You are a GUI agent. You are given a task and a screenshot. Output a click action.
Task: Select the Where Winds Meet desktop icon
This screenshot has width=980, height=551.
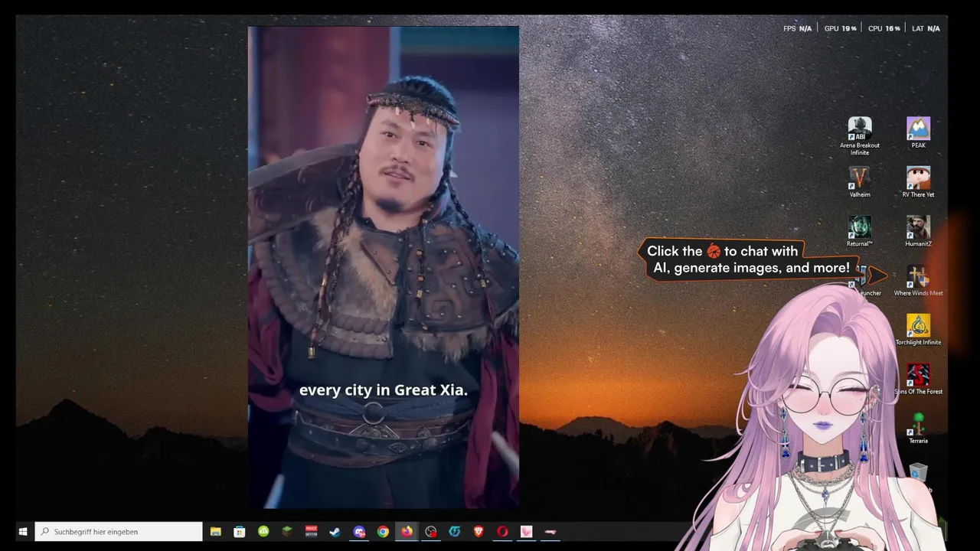918,281
